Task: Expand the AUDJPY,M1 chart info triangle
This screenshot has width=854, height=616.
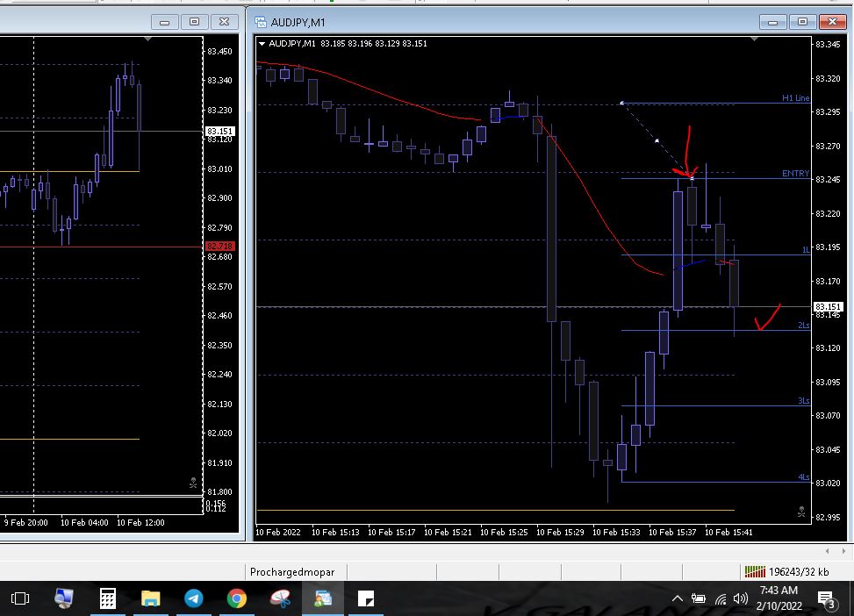Action: pyautogui.click(x=262, y=44)
